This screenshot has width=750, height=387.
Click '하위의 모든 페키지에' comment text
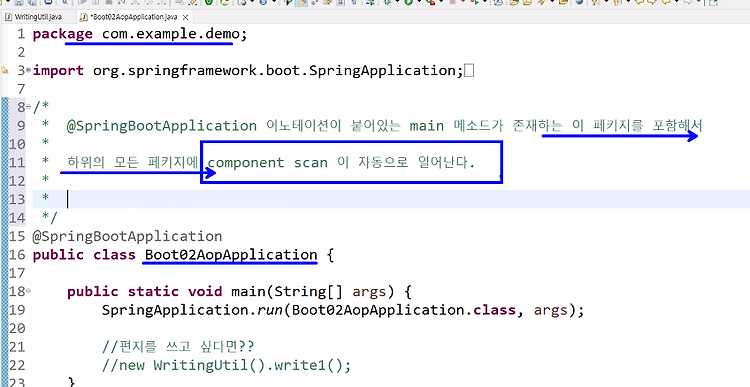133,163
